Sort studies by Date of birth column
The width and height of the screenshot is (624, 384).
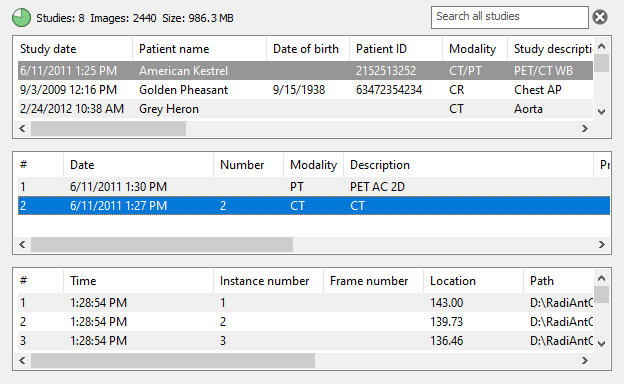click(308, 49)
